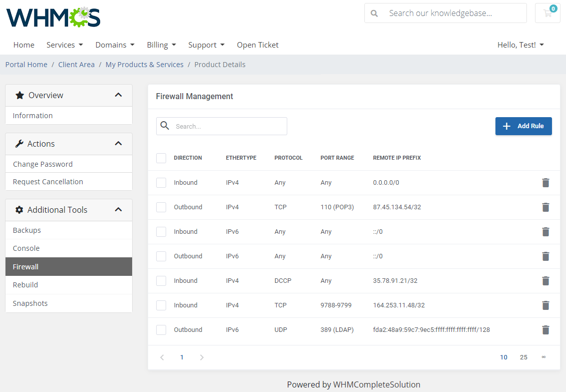Switch pagination to 25 rows per page
The width and height of the screenshot is (566, 392).
point(523,357)
